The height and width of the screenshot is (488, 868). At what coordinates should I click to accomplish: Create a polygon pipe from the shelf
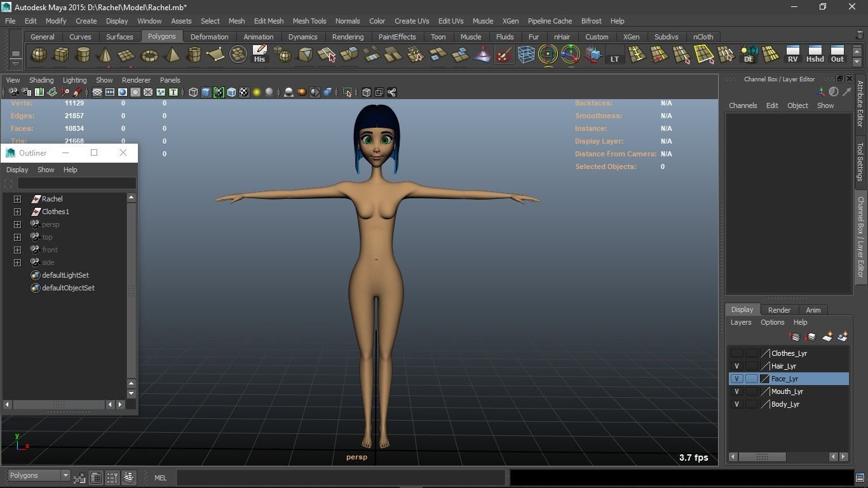(194, 55)
